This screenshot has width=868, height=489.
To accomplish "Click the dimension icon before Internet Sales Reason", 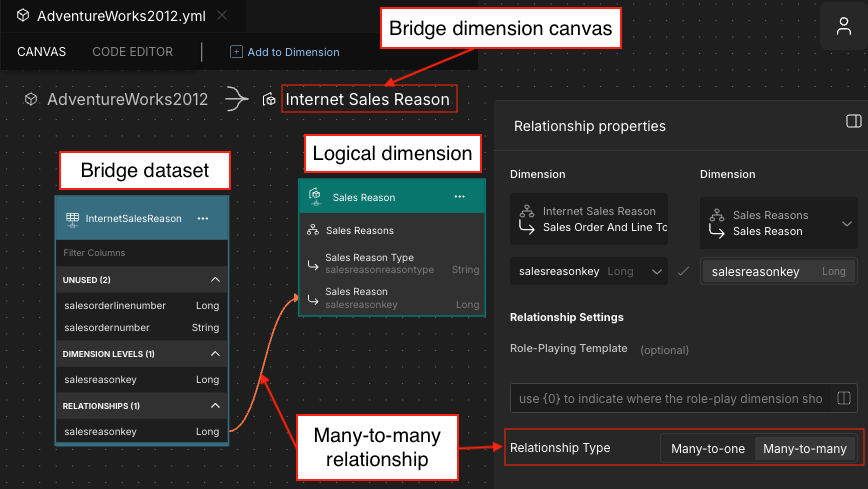I will click(269, 99).
